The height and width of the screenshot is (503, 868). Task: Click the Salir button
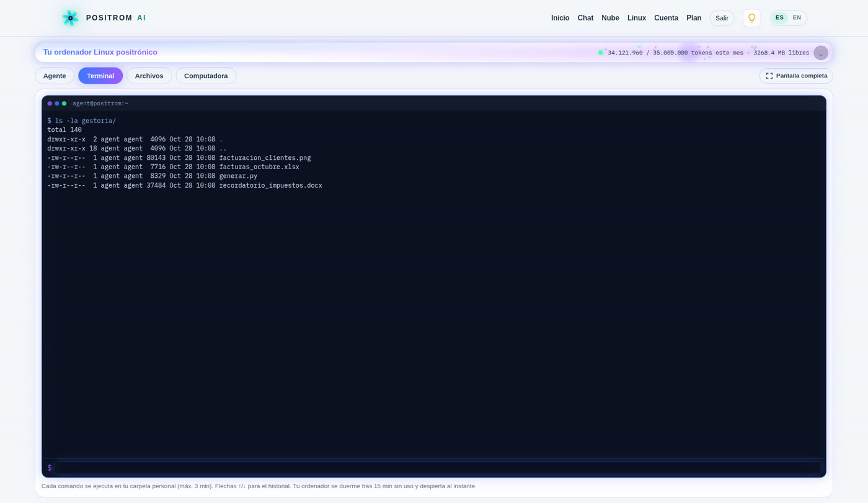722,18
